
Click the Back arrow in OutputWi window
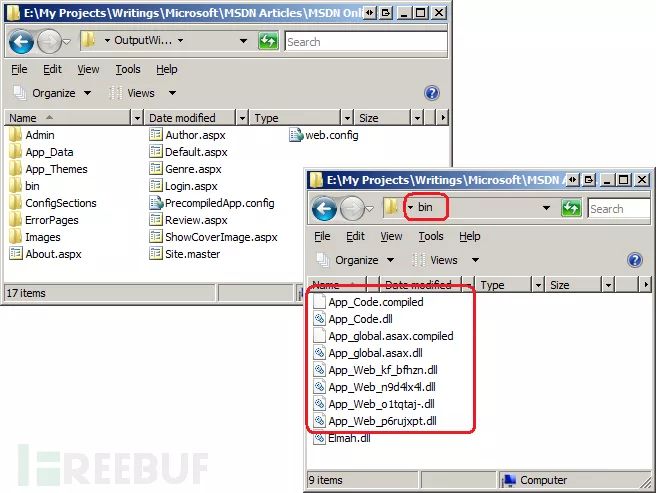[21, 41]
